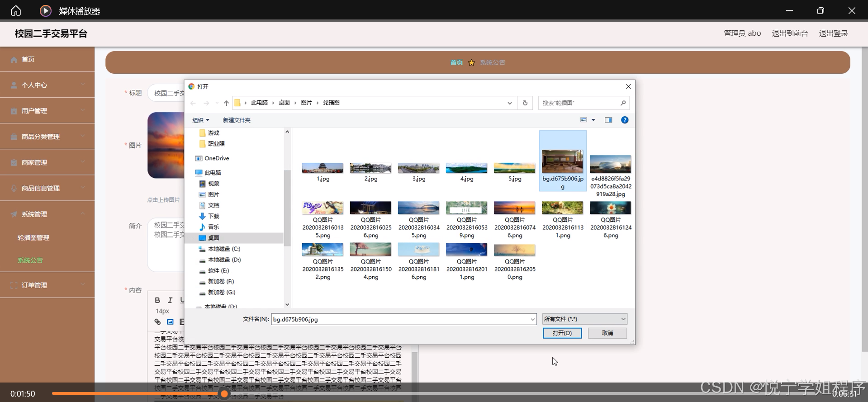This screenshot has height=402, width=868.
Task: Click 图片 in the address breadcrumb
Action: tap(306, 103)
